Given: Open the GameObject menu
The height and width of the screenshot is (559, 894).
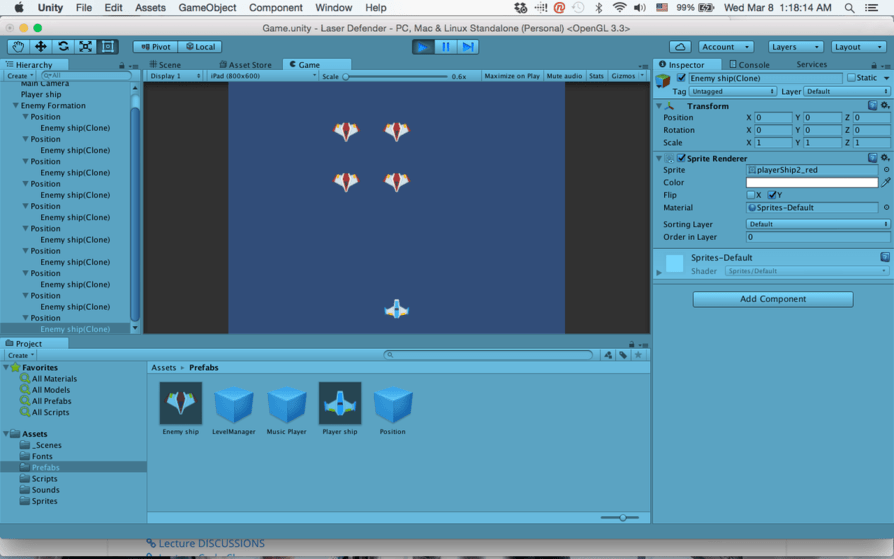Looking at the screenshot, I should (207, 8).
